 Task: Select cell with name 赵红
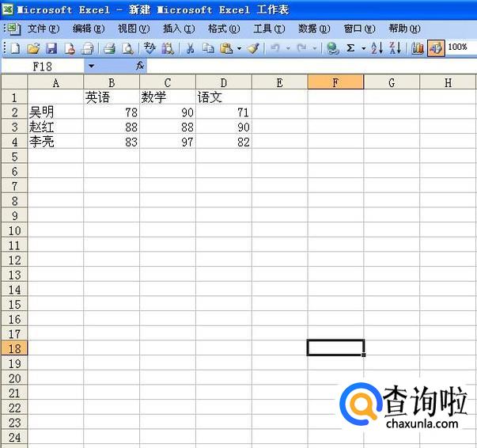55,127
